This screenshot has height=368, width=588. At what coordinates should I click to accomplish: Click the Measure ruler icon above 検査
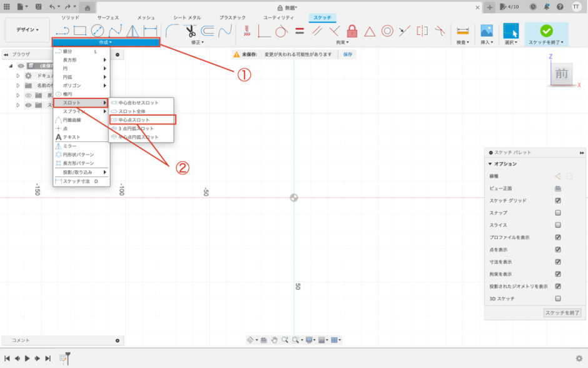coord(463,31)
